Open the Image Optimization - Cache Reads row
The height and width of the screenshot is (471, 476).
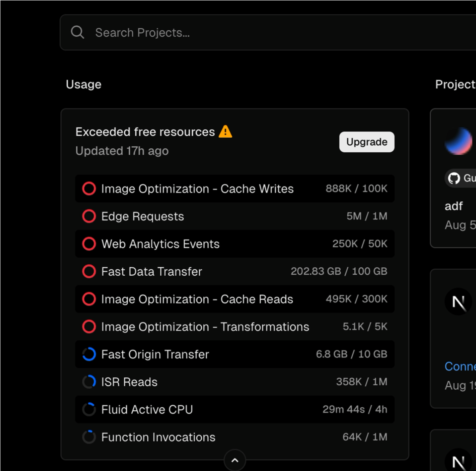[x=235, y=299]
